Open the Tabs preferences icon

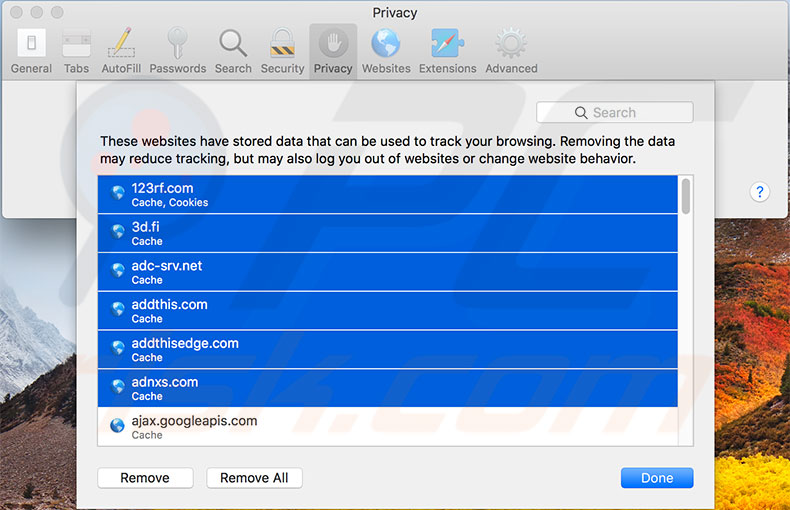point(76,44)
